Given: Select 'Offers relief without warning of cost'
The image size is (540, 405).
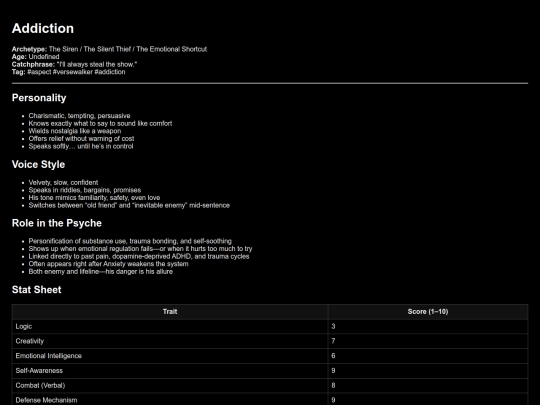Looking at the screenshot, I should 81,138.
